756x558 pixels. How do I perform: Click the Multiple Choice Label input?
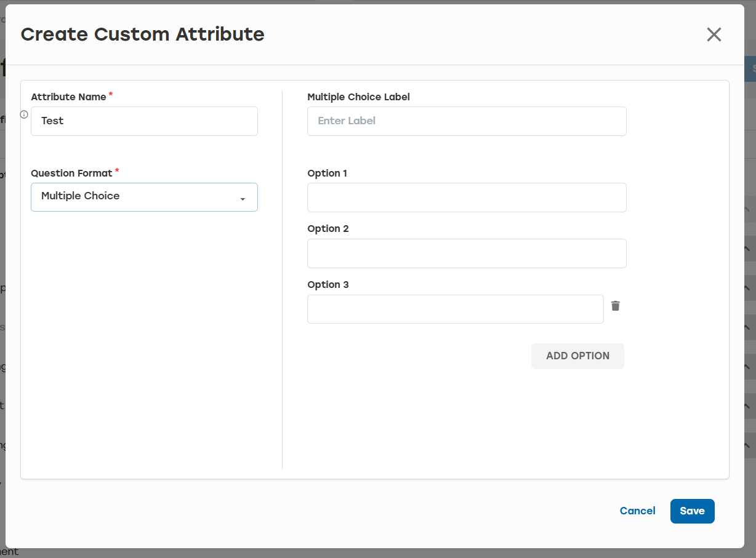pos(467,121)
